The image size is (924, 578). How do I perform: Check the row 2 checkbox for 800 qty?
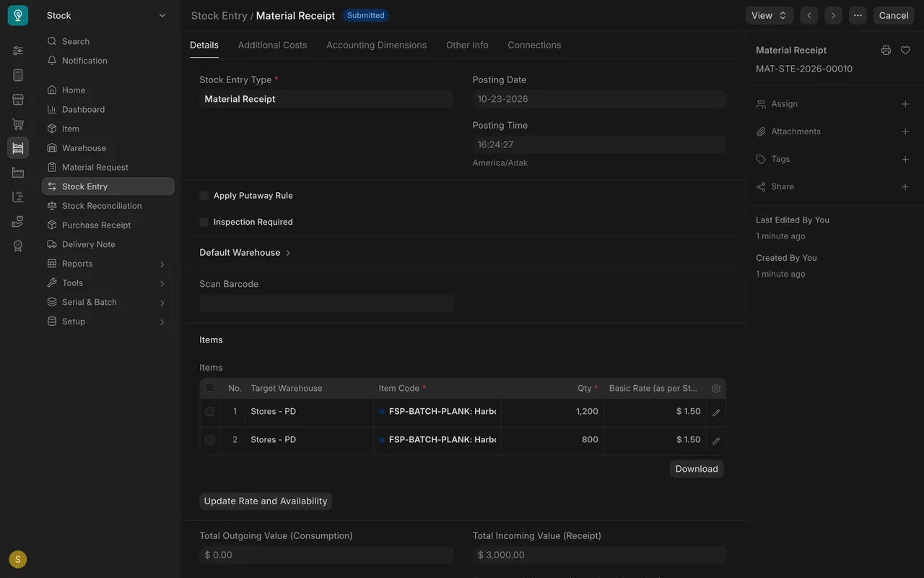tap(210, 440)
